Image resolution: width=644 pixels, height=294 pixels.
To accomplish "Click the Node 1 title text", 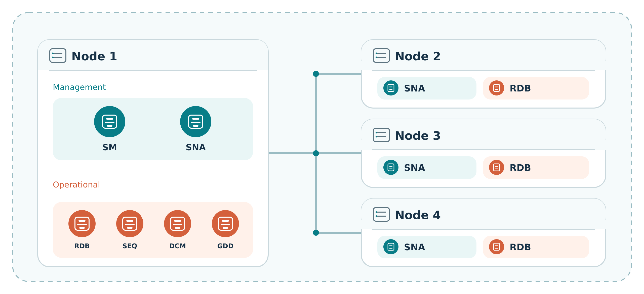I will point(94,56).
